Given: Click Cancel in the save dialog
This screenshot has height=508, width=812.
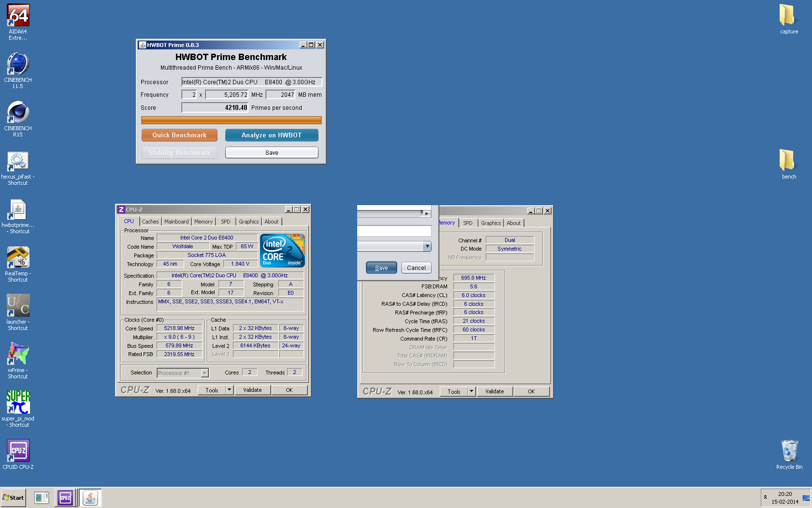Looking at the screenshot, I should pos(416,268).
